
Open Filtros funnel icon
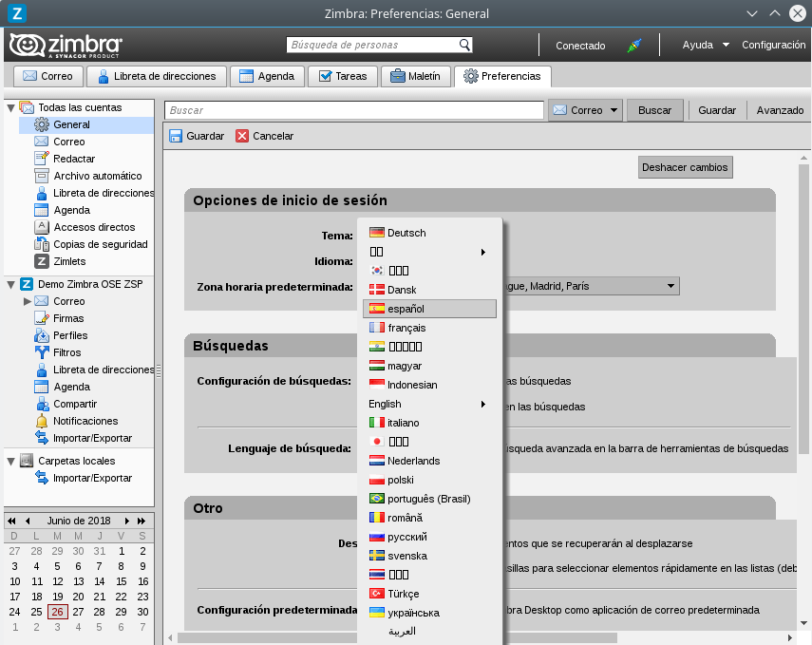pyautogui.click(x=42, y=352)
